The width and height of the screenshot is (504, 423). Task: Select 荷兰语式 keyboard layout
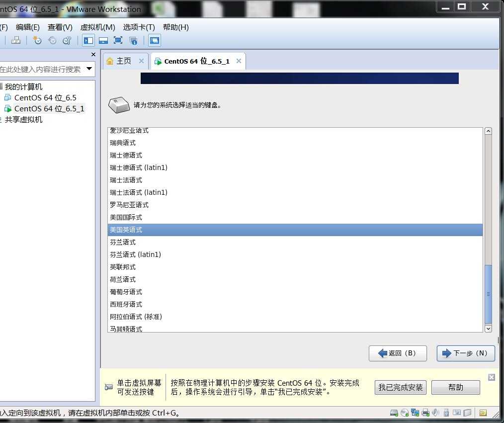[295, 279]
